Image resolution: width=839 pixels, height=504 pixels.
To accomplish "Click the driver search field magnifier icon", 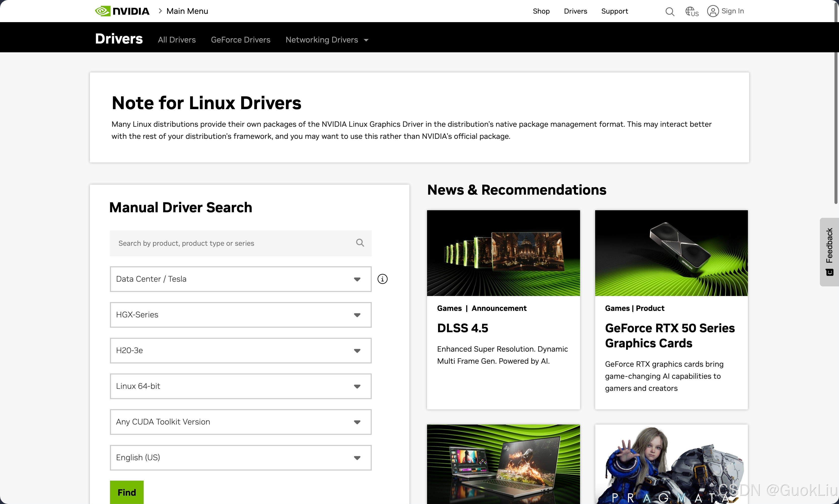I will pos(360,243).
